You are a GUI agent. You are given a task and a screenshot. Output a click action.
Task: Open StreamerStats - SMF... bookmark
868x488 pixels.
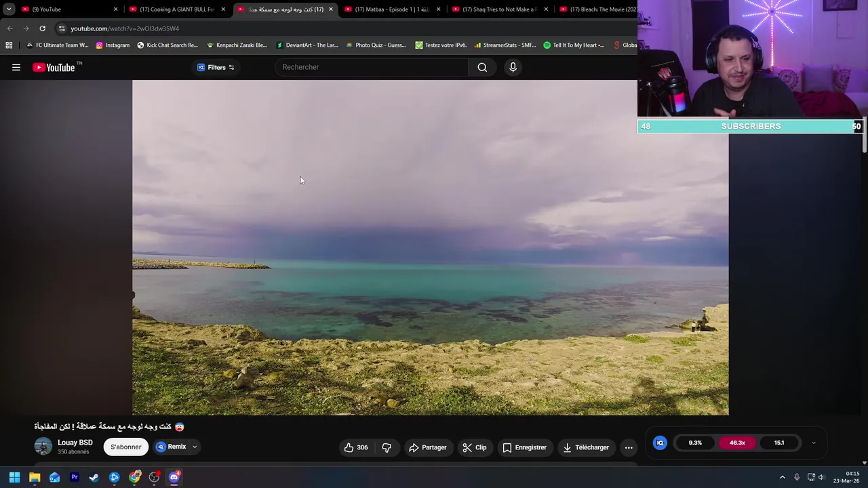[x=505, y=45]
